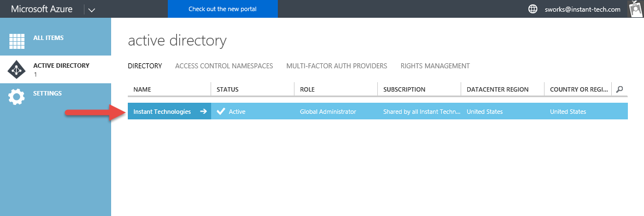
Task: Click the arrow next to Instant Technologies
Action: (203, 111)
